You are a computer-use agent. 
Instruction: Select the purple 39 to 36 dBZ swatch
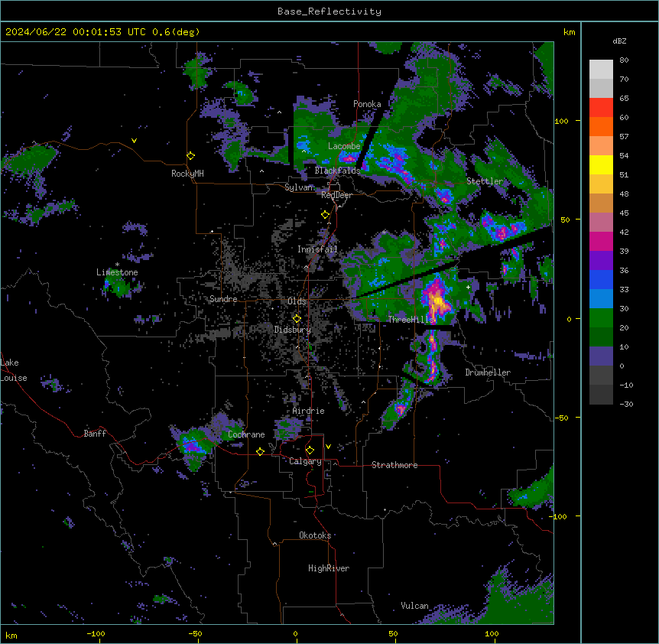[601, 261]
